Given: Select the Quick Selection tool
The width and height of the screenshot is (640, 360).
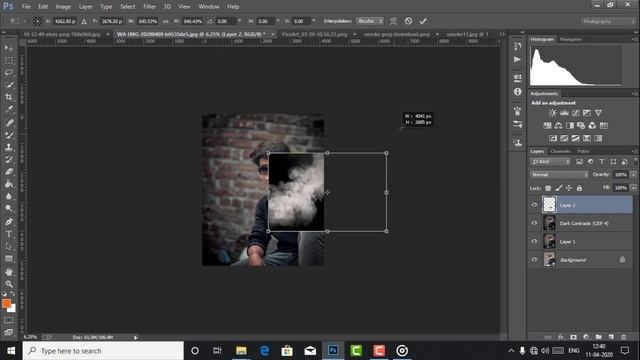Looking at the screenshot, I should click(x=9, y=85).
